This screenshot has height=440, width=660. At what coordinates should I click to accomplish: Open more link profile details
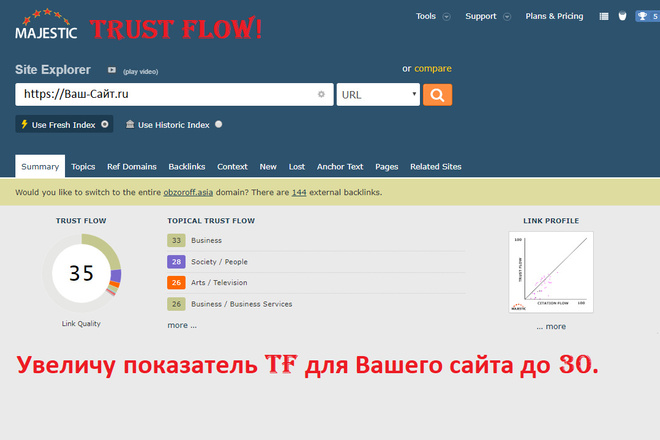551,326
